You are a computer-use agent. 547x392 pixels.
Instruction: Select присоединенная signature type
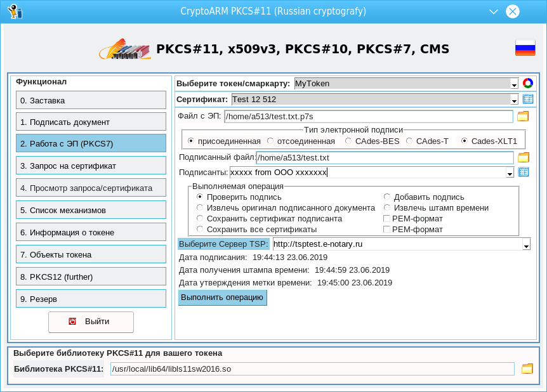[x=190, y=141]
